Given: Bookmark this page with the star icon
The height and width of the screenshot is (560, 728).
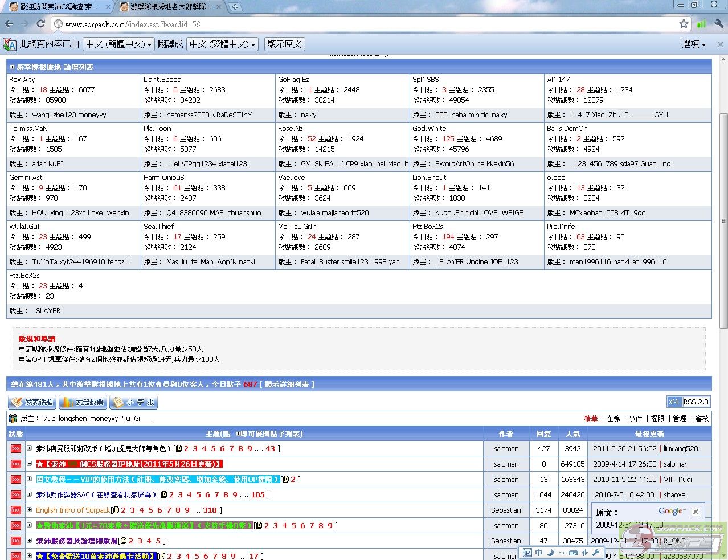Looking at the screenshot, I should [684, 24].
